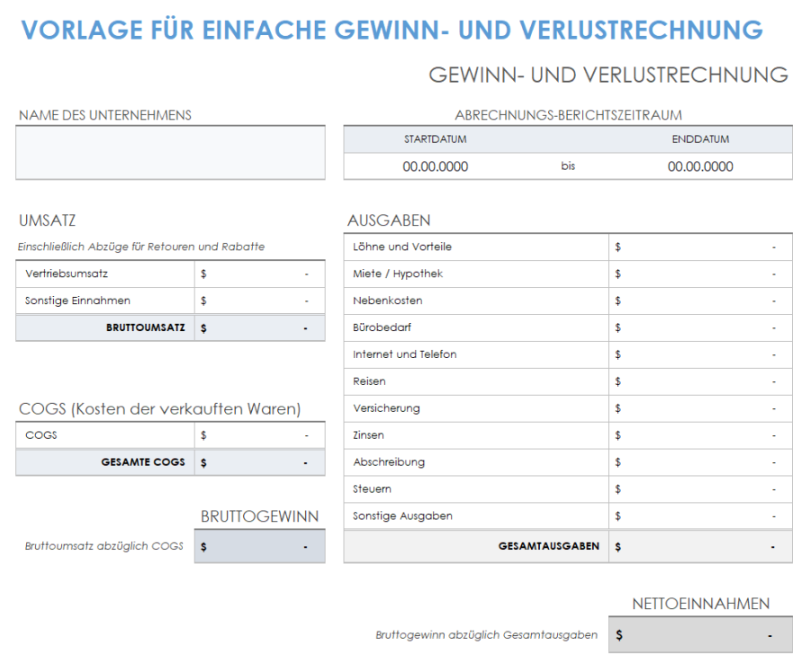
Task: Click the Vertriebsumsatz amount cell
Action: pyautogui.click(x=259, y=273)
